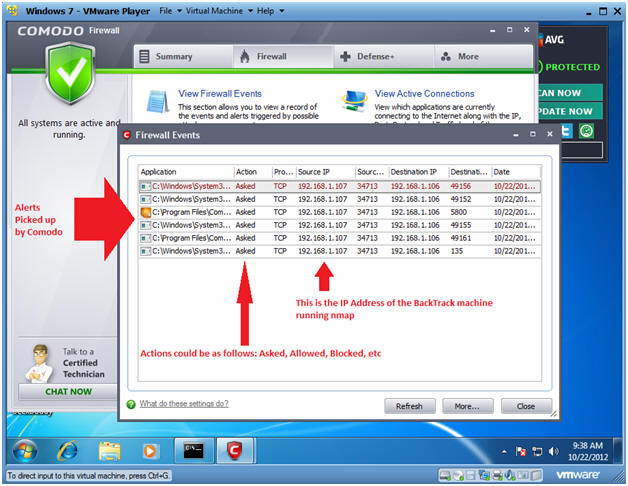The width and height of the screenshot is (628, 486).
Task: Click the View Active Connections computer icon
Action: pyautogui.click(x=355, y=101)
